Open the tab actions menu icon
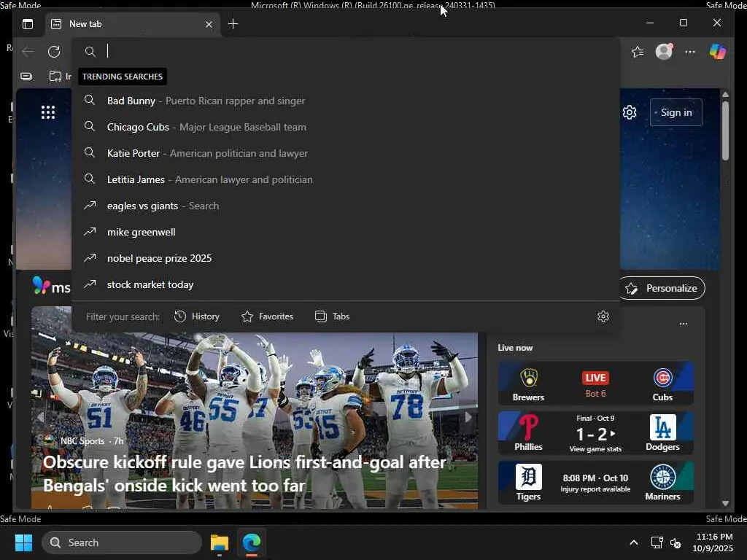This screenshot has width=747, height=560. pyautogui.click(x=28, y=24)
